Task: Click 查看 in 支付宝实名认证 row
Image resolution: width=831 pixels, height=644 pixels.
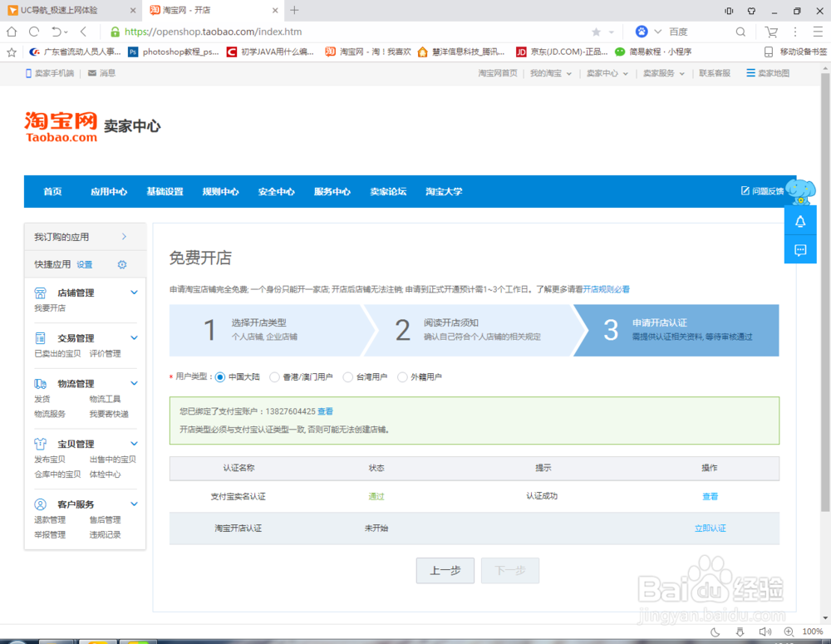Action: pyautogui.click(x=711, y=497)
